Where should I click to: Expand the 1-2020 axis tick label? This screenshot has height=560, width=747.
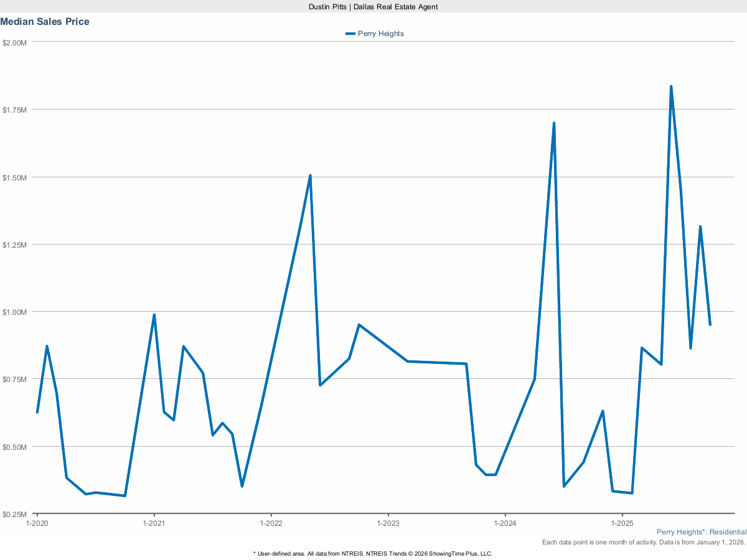36,523
